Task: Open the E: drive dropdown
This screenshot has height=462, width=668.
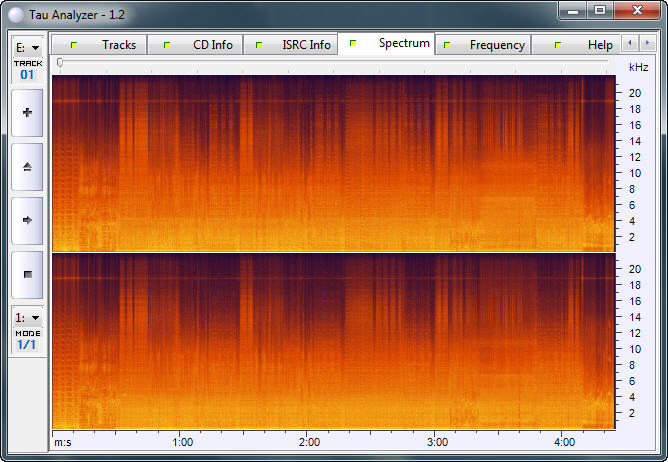Action: pos(27,47)
